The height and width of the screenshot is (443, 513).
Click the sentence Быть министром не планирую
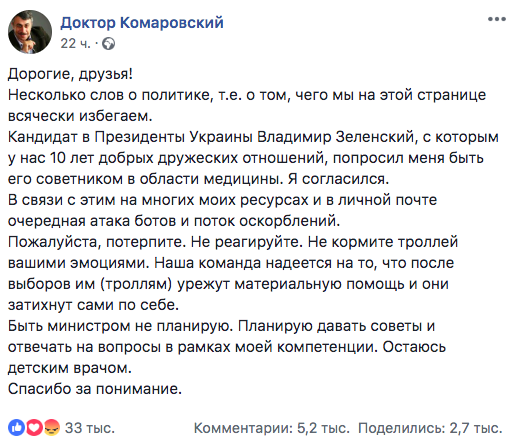coord(121,326)
